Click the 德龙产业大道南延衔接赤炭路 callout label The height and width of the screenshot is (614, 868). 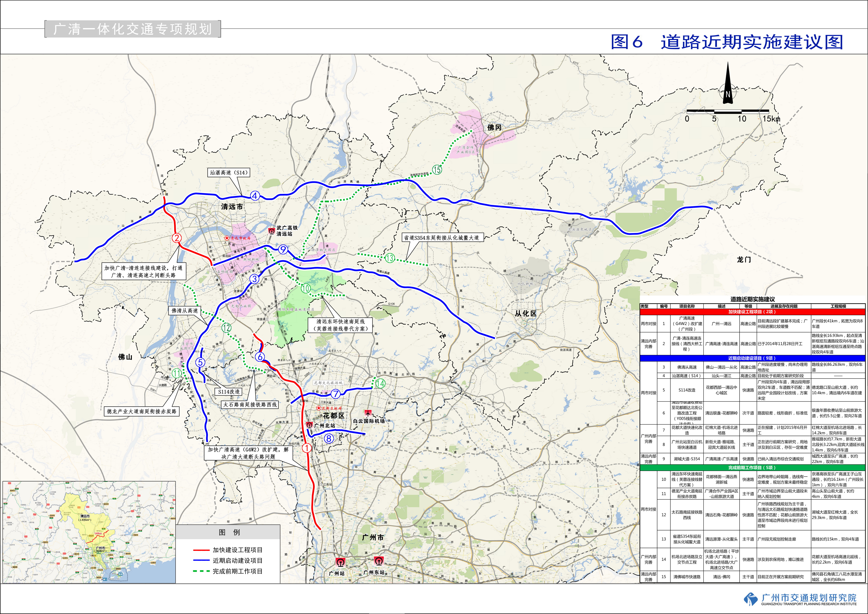pyautogui.click(x=141, y=411)
